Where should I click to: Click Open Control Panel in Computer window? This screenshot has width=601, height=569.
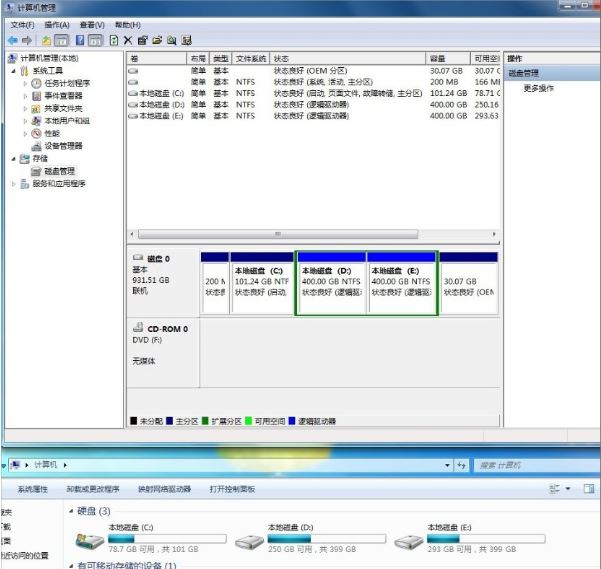coord(232,489)
